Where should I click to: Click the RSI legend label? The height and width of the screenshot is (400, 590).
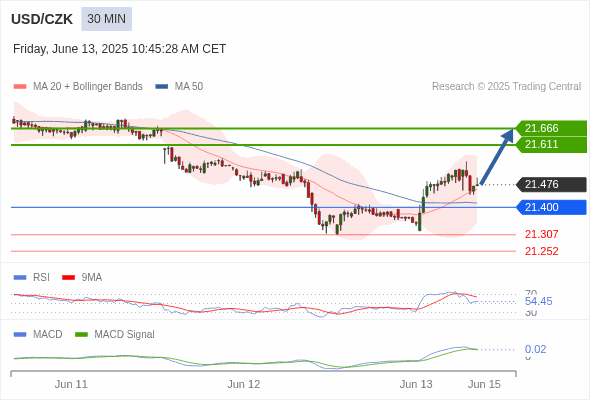[41, 278]
